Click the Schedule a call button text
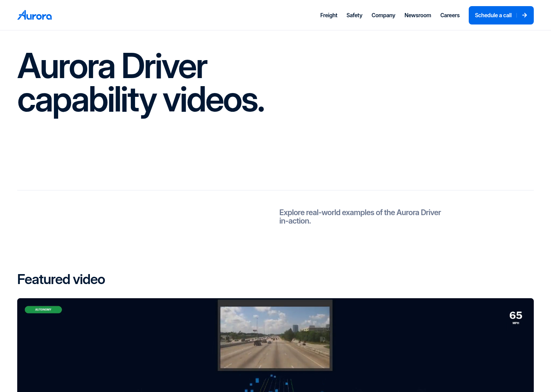Image resolution: width=551 pixels, height=392 pixels. [493, 15]
